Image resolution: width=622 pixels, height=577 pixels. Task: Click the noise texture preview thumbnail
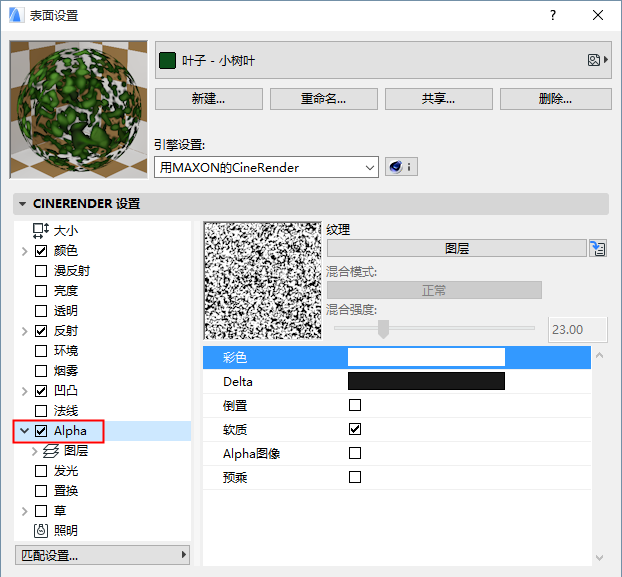tap(263, 281)
